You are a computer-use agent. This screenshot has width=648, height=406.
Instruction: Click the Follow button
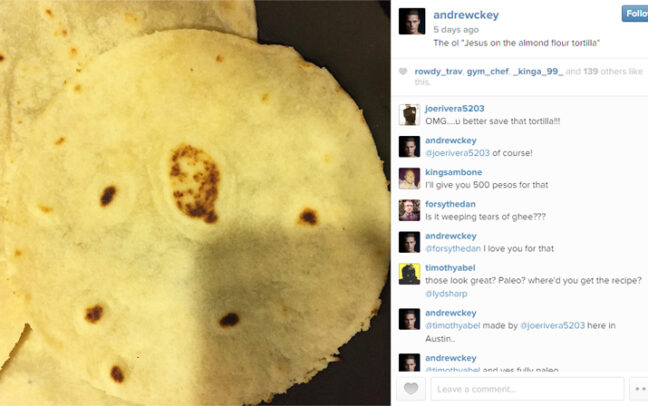click(x=635, y=14)
